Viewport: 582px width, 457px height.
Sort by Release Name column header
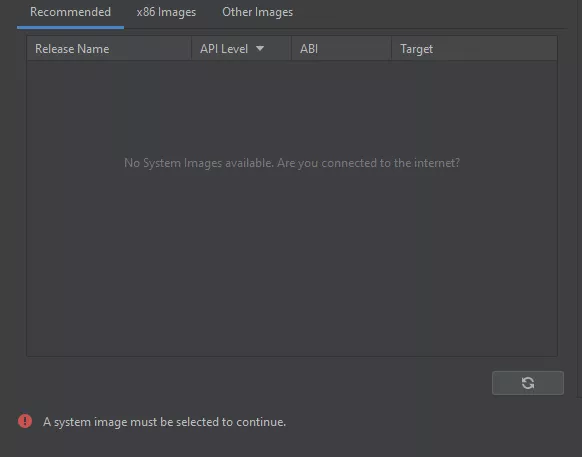click(x=109, y=48)
